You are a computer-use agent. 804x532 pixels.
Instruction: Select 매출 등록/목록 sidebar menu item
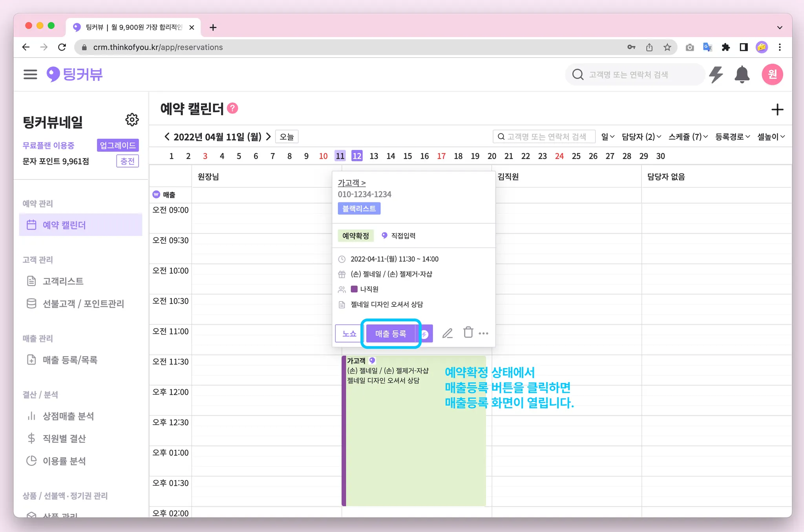click(70, 360)
